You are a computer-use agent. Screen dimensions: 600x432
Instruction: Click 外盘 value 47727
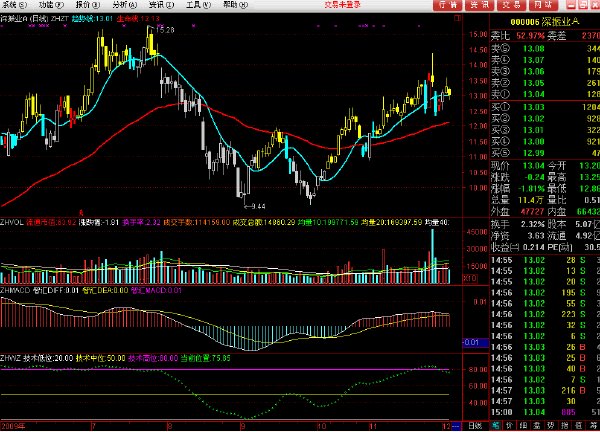(x=532, y=211)
